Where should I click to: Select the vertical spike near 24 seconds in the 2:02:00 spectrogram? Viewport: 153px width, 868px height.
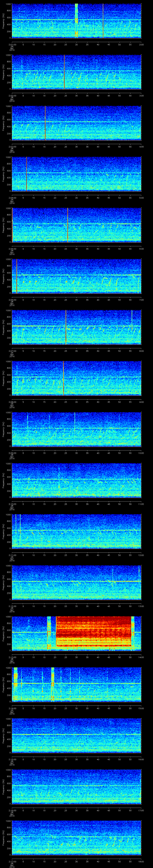click(64, 72)
